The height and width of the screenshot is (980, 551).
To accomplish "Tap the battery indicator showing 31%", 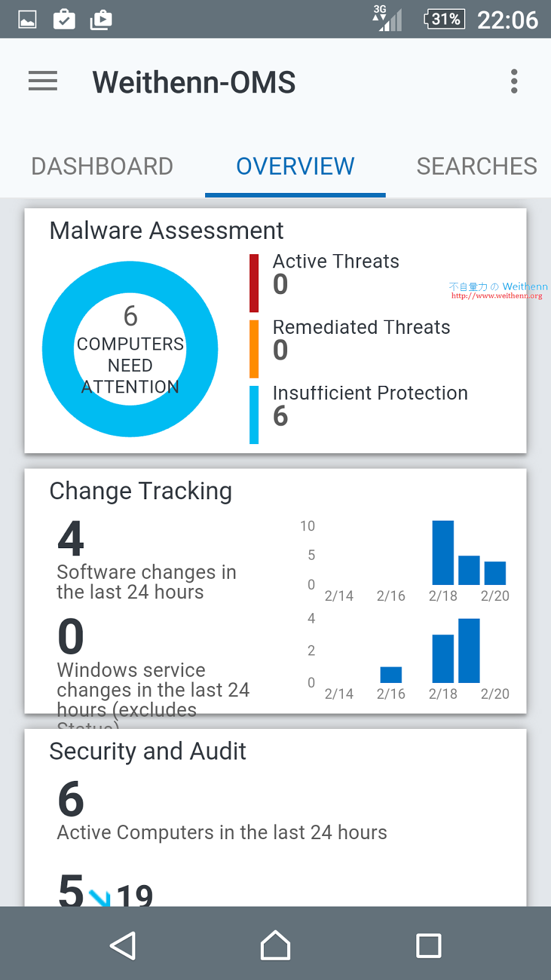I will click(x=444, y=20).
